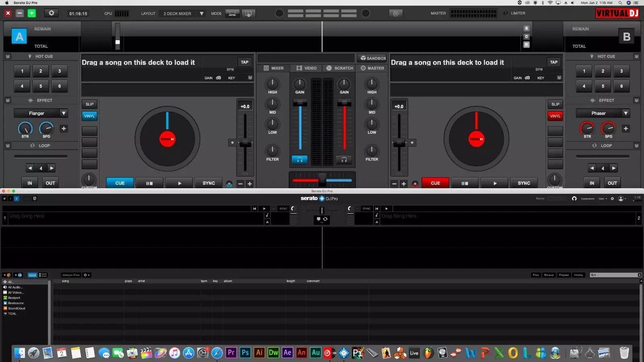The image size is (644, 362).
Task: Open Serato Files panel
Action: pos(536,275)
